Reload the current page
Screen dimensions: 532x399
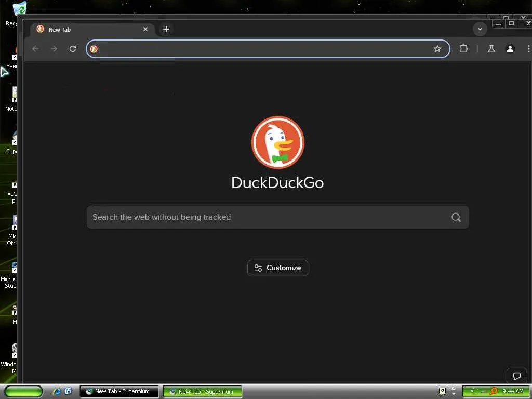click(x=73, y=49)
